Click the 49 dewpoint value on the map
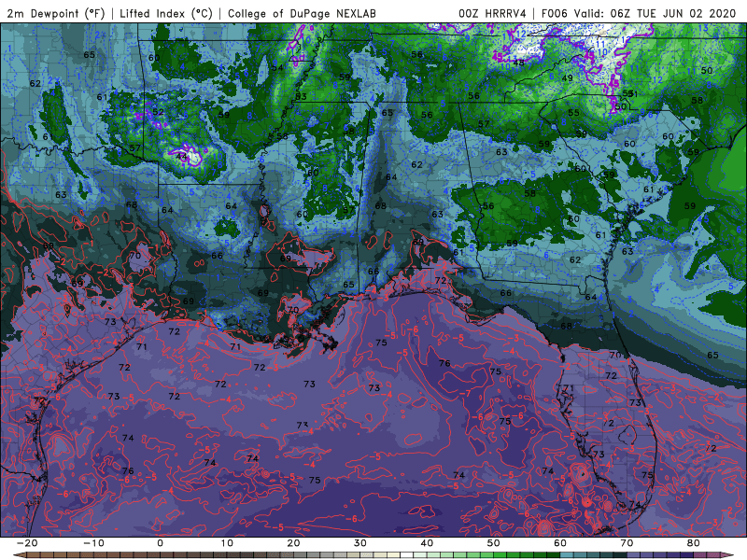The image size is (747, 560). [567, 78]
